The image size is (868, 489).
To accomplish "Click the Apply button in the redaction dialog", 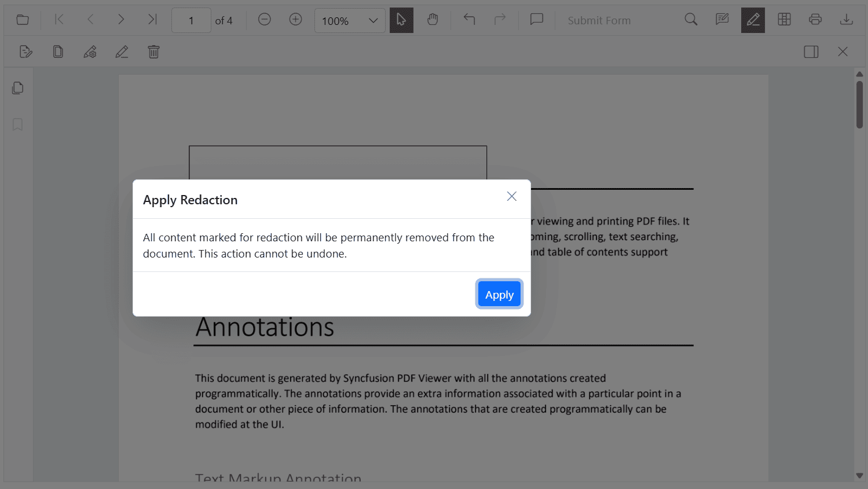I will (499, 294).
